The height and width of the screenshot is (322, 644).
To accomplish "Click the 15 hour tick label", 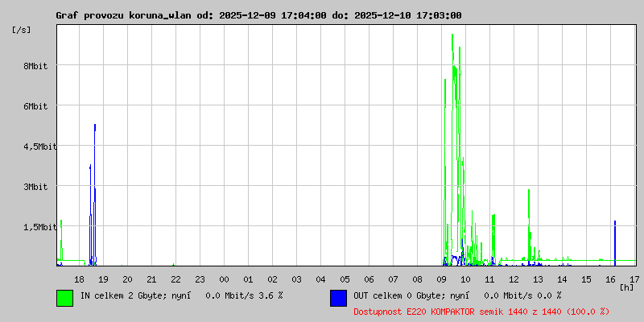I will [586, 279].
